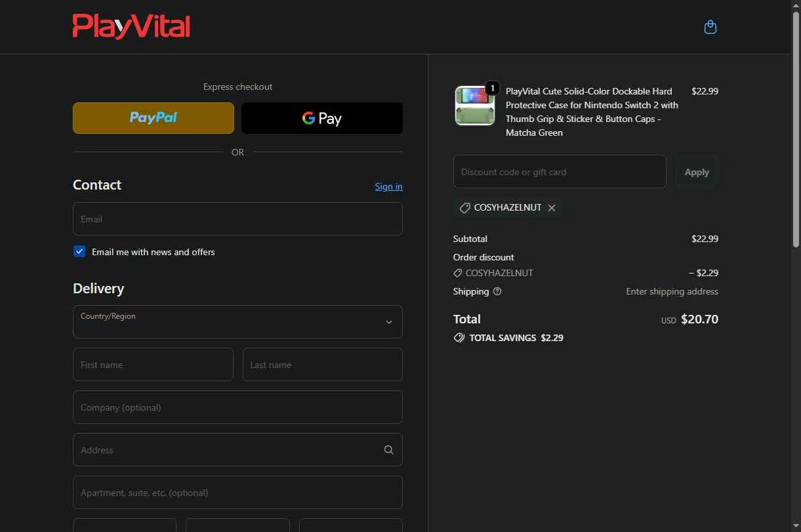Click the Delivery heading

(x=98, y=289)
